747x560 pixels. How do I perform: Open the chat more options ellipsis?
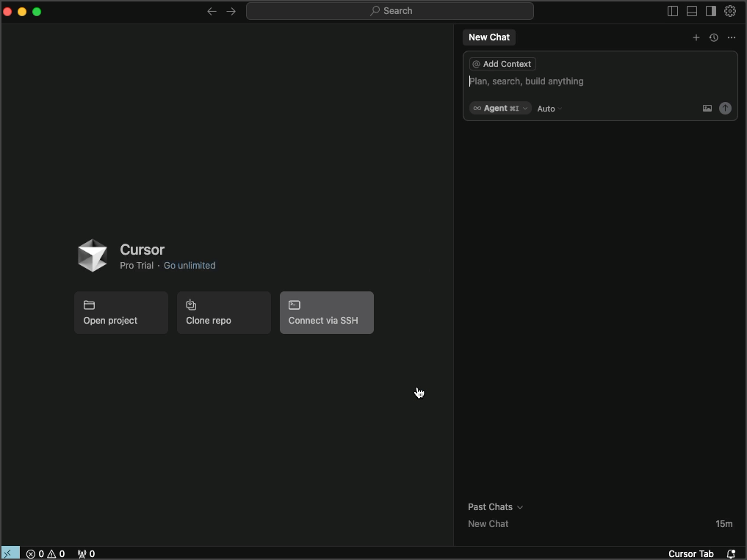[x=732, y=37]
